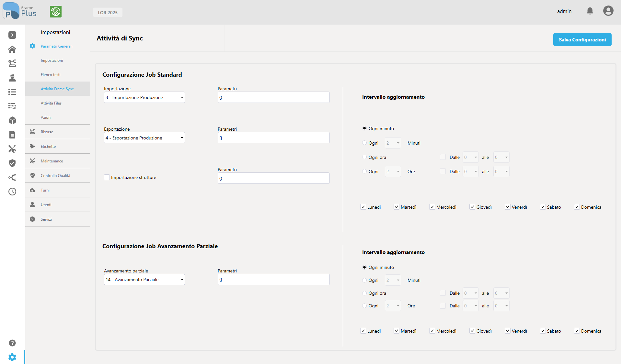Open the Importazione dropdown
Image resolution: width=621 pixels, height=364 pixels.
[x=144, y=97]
